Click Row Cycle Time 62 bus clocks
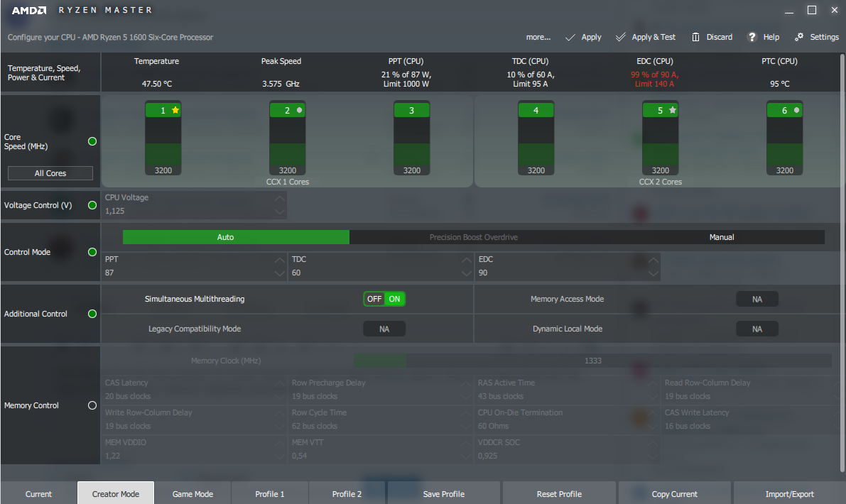 click(381, 420)
